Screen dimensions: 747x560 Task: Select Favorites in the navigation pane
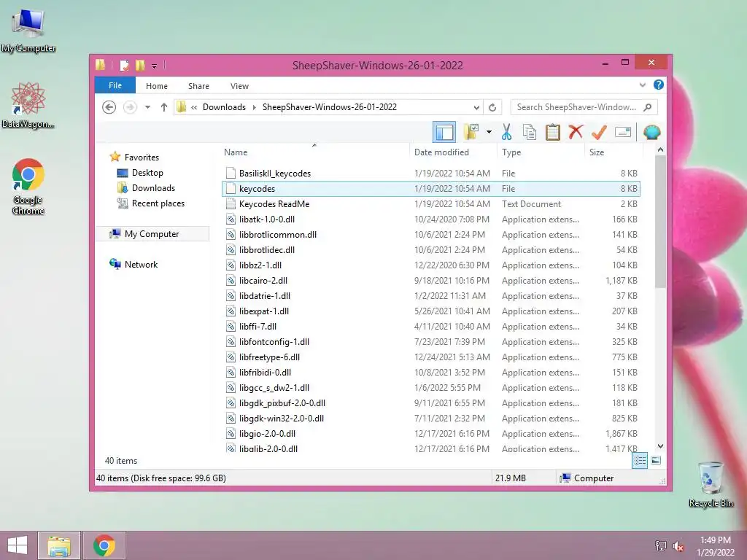pyautogui.click(x=142, y=157)
